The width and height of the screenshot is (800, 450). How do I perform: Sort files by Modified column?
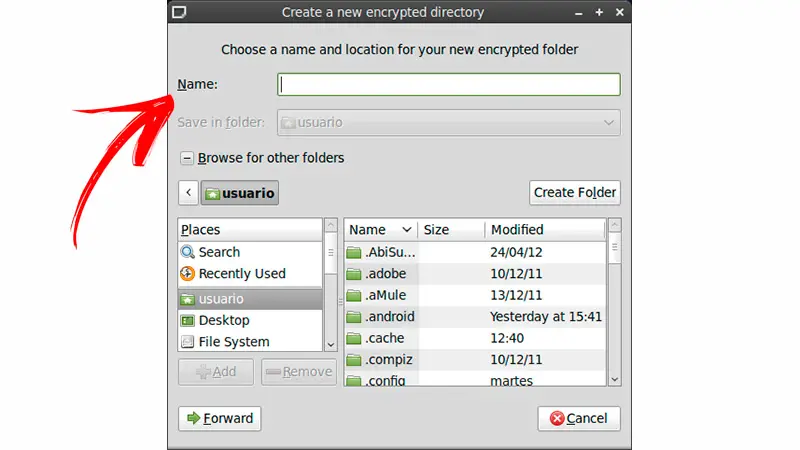pyautogui.click(x=545, y=230)
